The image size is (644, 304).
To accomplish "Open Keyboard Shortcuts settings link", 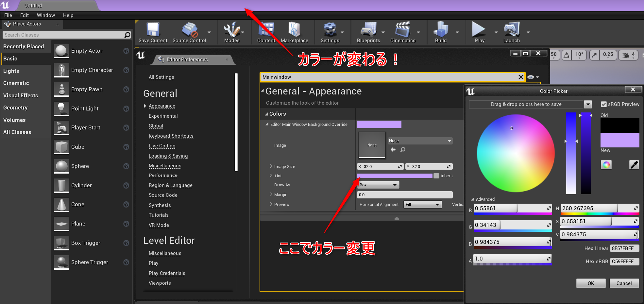I will 171,136.
